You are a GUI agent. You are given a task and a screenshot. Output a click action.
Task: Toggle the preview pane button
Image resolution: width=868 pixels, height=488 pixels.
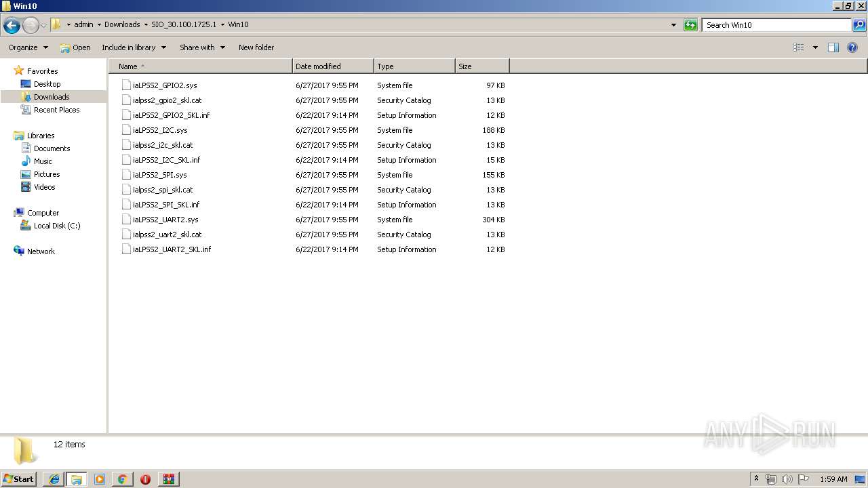point(833,47)
